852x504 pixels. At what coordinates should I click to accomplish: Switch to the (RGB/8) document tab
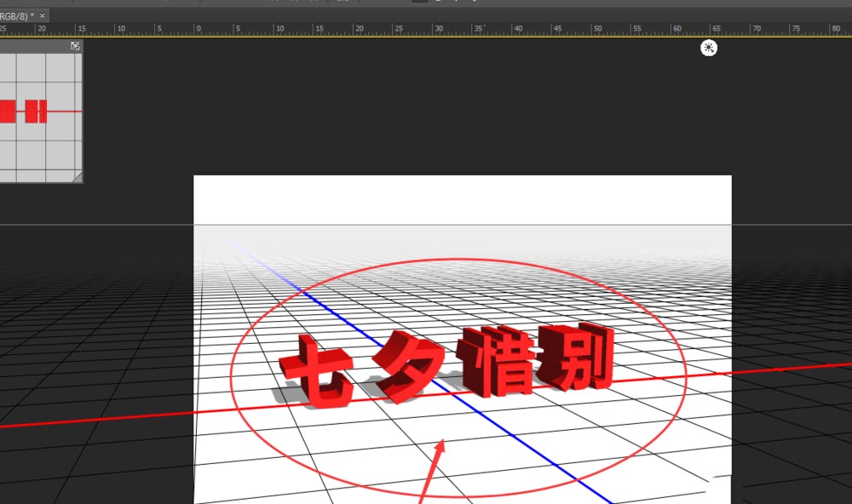[17, 14]
